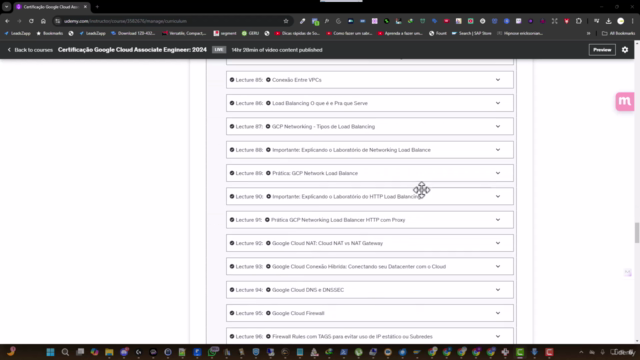Click the video type icon of Lecture 95
This screenshot has width=640, height=360.
point(268,313)
